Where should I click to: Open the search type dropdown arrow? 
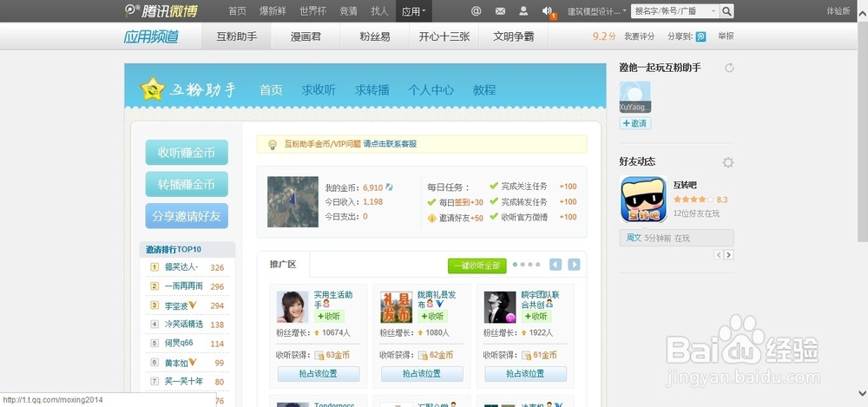tap(713, 11)
